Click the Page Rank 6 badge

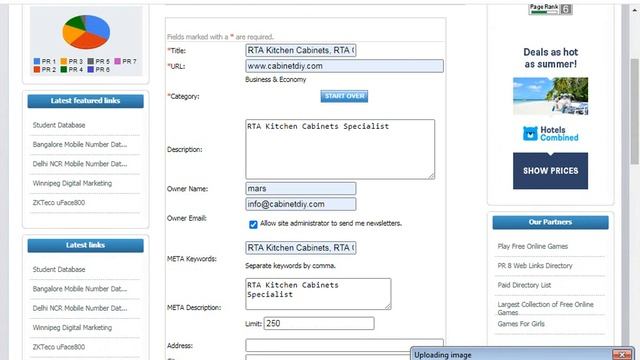550,9
